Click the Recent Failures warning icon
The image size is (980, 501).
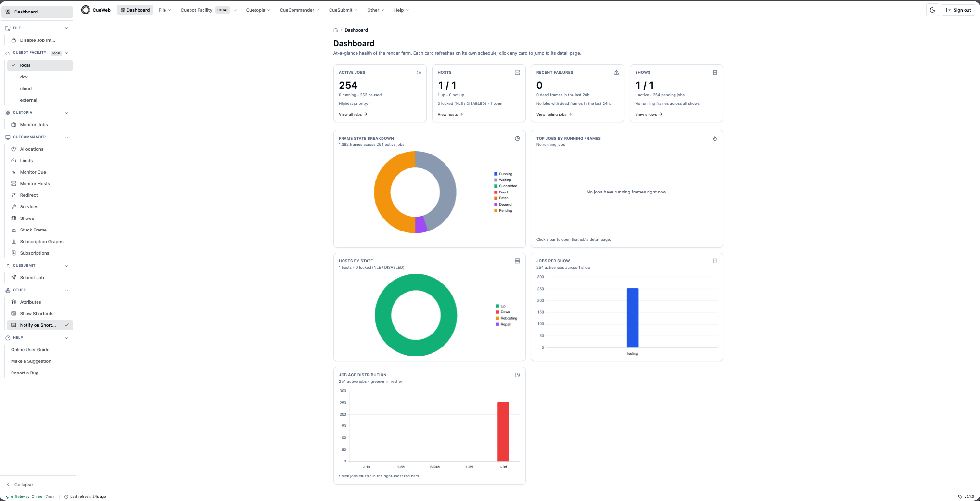[x=616, y=72]
